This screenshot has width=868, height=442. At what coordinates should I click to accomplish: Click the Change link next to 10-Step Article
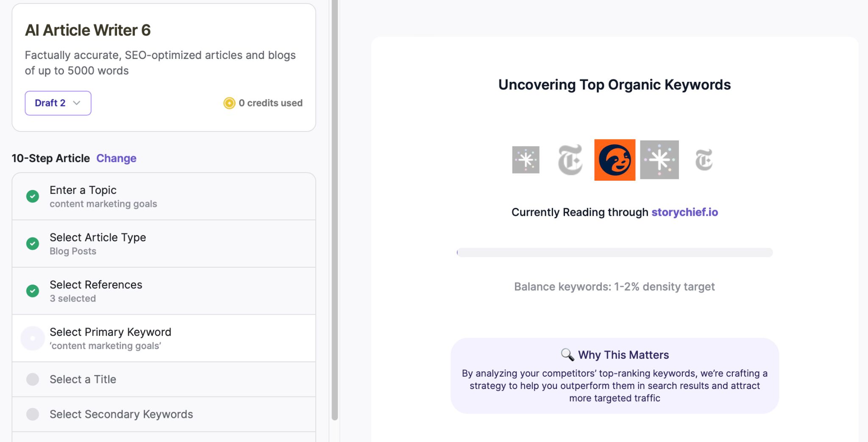pyautogui.click(x=116, y=158)
